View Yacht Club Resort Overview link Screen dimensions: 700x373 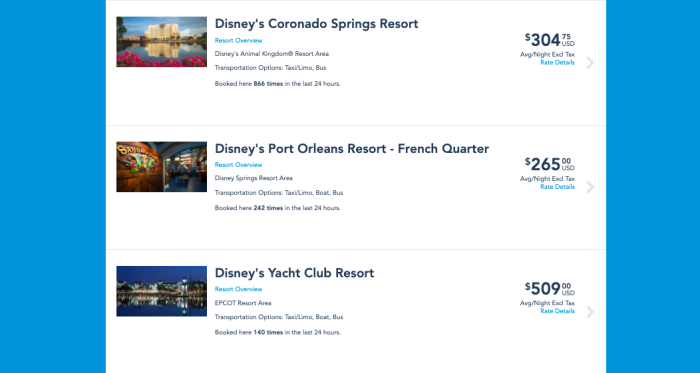(x=238, y=289)
